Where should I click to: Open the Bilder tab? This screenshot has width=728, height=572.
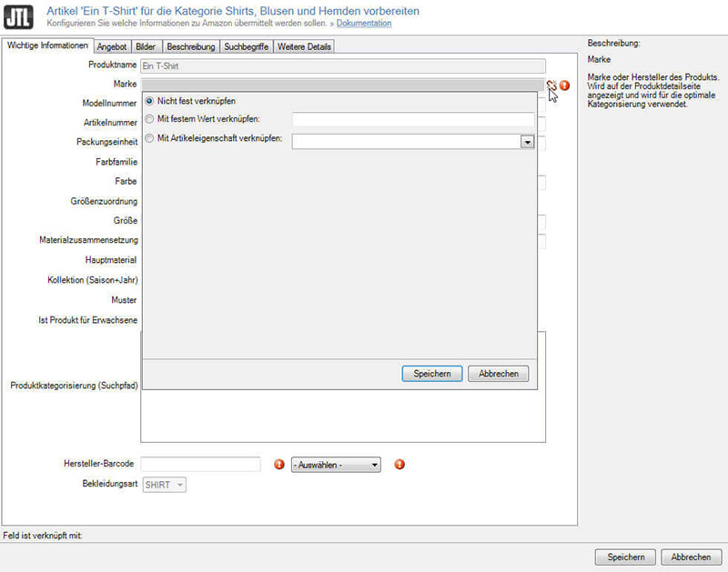[x=146, y=46]
